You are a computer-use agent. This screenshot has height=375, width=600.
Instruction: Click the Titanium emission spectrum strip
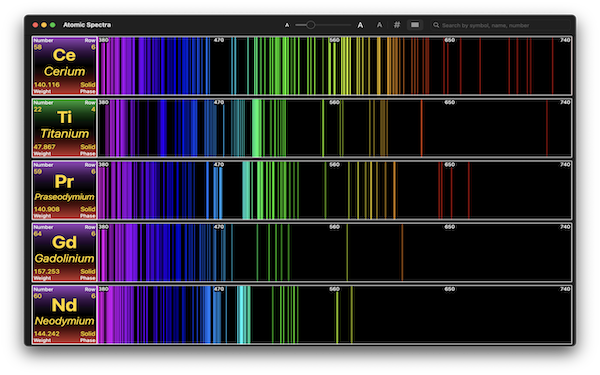(x=335, y=128)
